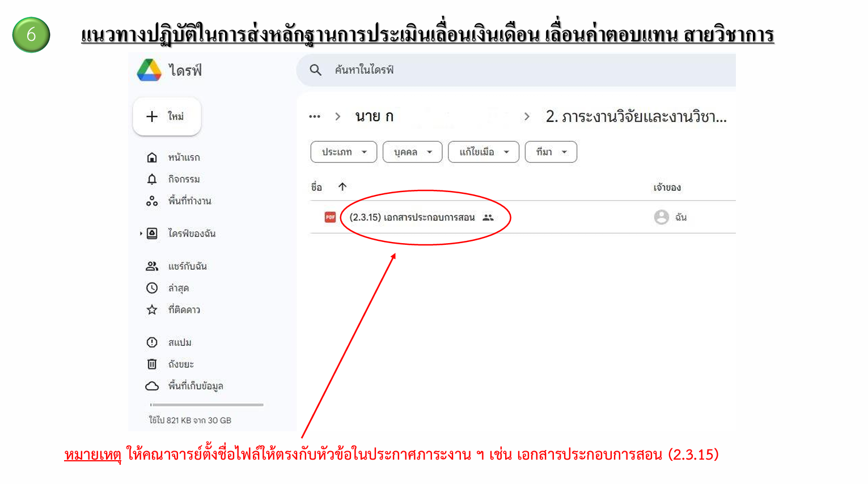Click the plus icon in ใหม่ button
The image size is (868, 484).
point(152,116)
